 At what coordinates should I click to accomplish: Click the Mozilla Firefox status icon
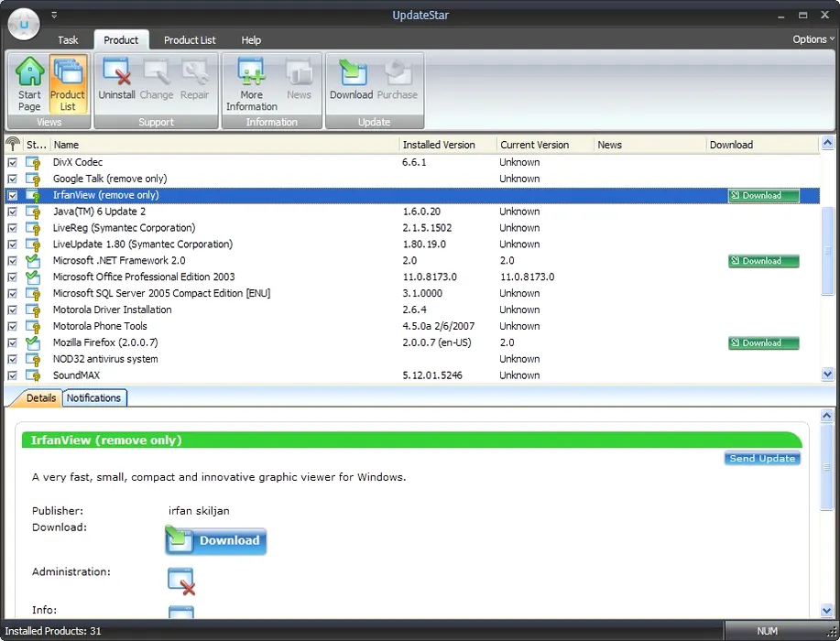click(x=33, y=342)
